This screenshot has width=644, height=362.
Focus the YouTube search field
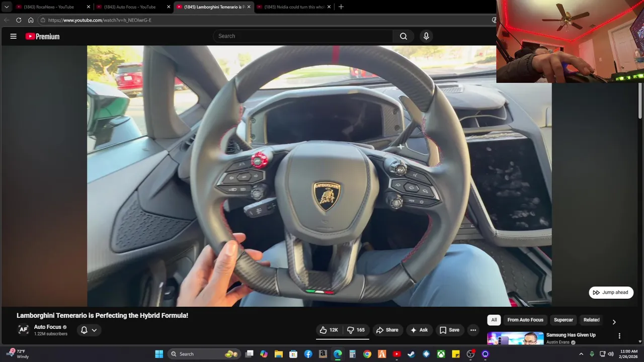pos(303,36)
